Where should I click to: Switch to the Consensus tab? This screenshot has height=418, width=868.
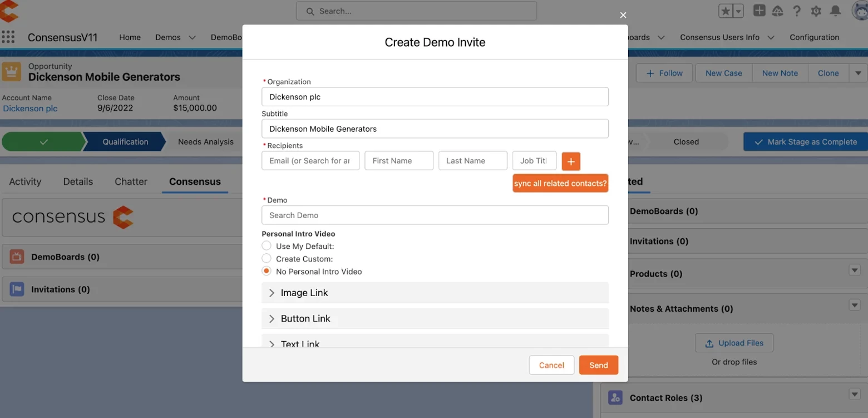195,181
